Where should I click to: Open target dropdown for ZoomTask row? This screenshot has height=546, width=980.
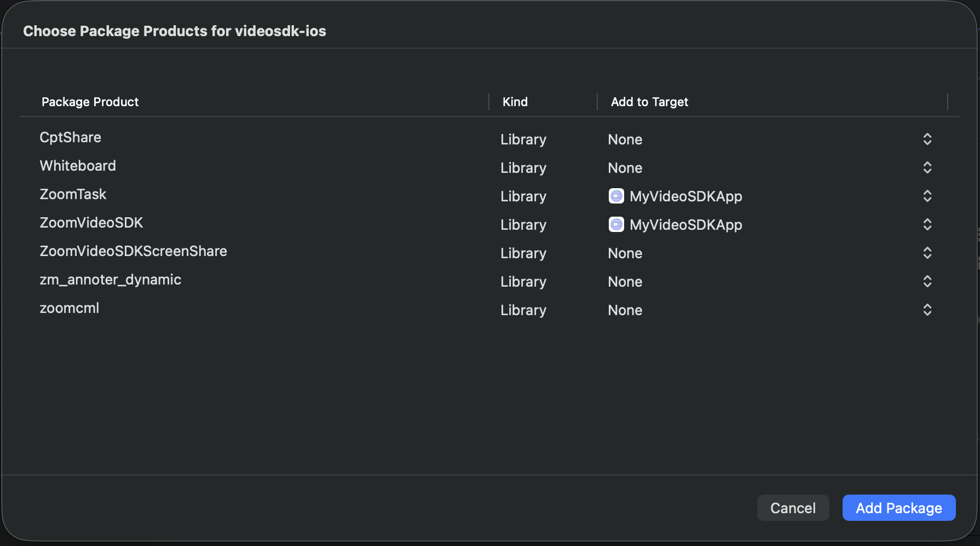coord(927,196)
